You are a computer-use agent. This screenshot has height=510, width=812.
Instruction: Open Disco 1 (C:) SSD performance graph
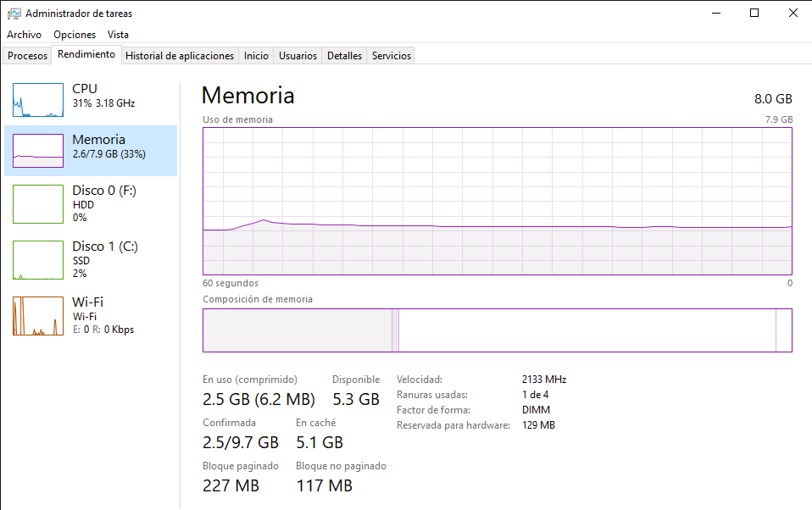38,260
